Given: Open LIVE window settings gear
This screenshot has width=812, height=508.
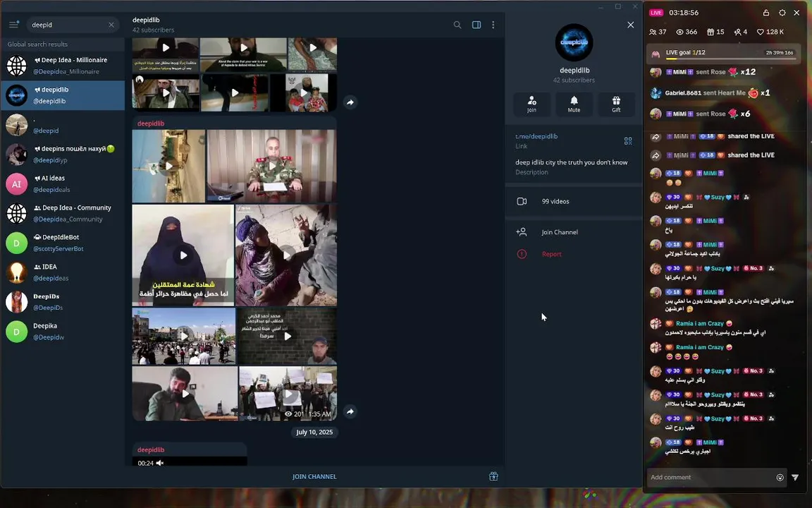Looking at the screenshot, I should tap(782, 13).
